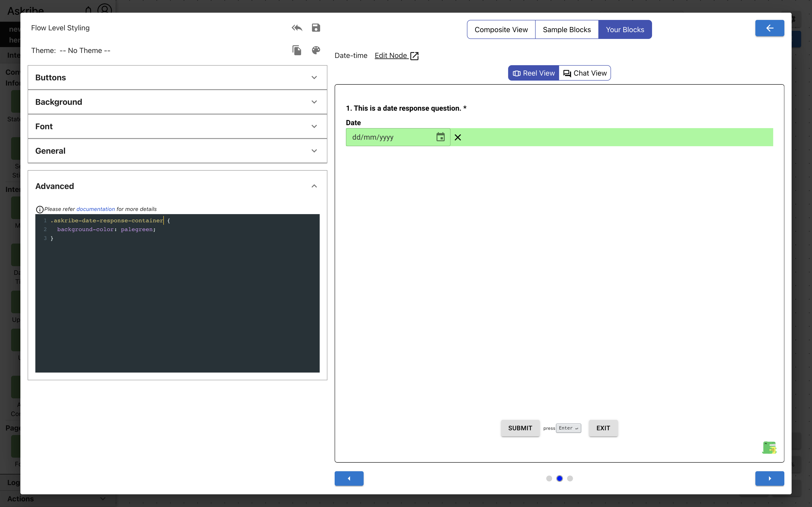Expand the Buttons section

pyautogui.click(x=177, y=77)
